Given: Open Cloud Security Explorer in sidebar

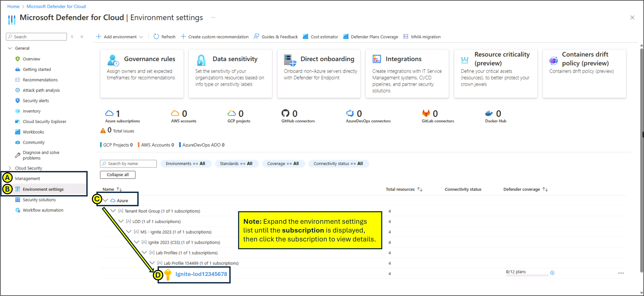Looking at the screenshot, I should coord(44,121).
